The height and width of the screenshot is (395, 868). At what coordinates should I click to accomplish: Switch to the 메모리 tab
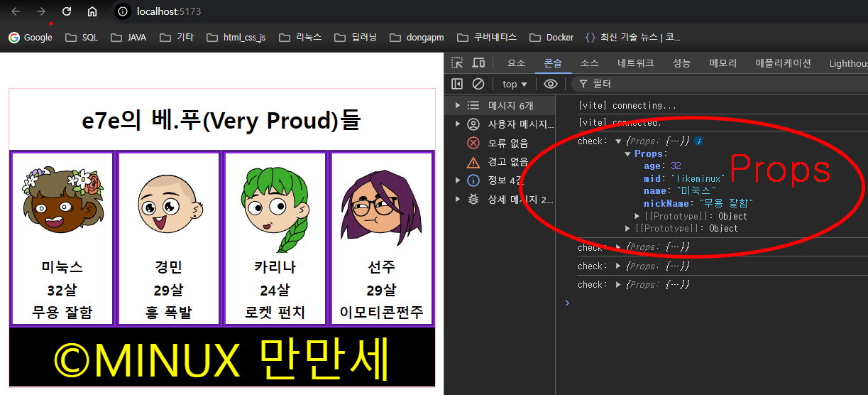tap(723, 63)
